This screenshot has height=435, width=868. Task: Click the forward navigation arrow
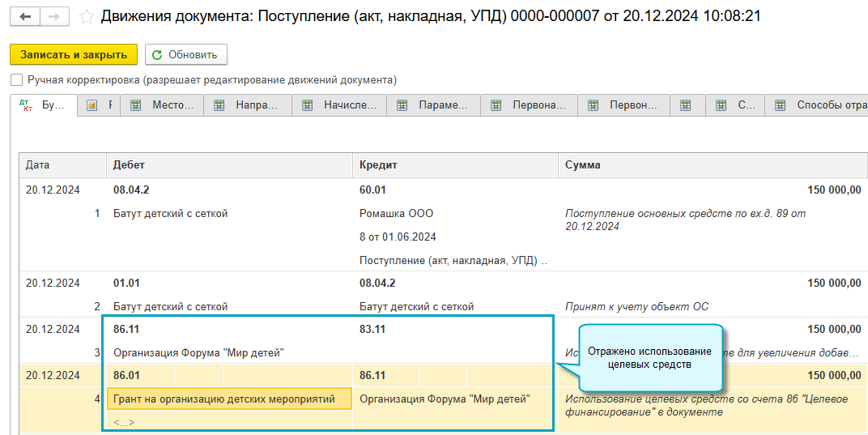tap(54, 16)
